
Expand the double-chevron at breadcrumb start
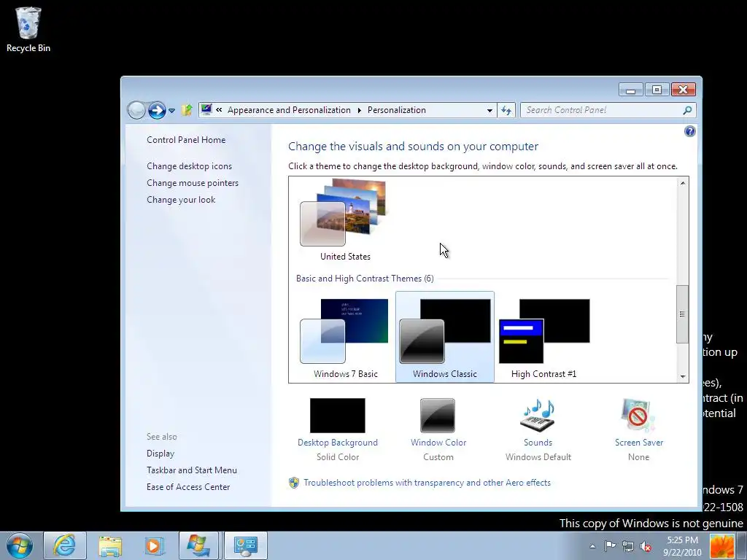coord(219,110)
